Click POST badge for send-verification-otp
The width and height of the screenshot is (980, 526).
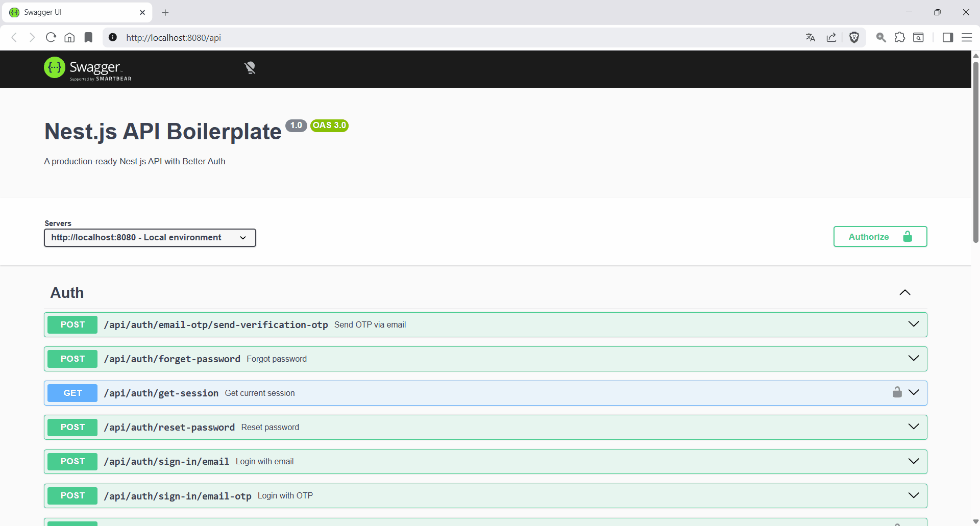[72, 324]
